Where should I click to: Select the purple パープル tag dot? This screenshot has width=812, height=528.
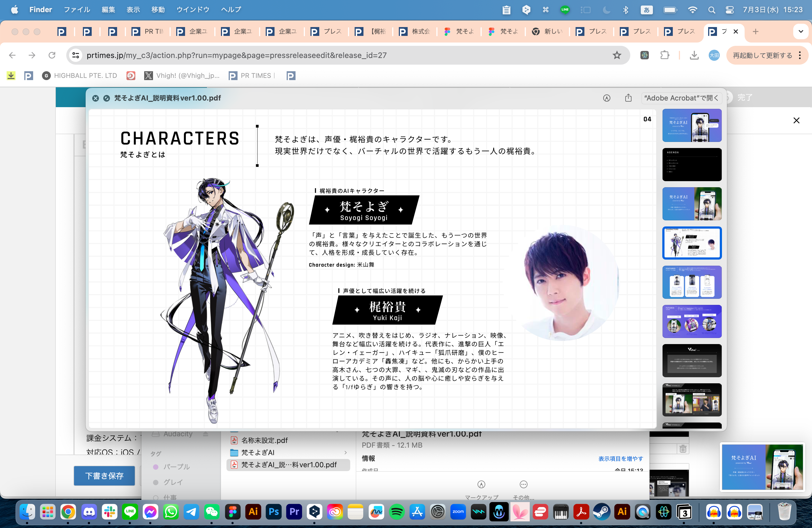click(155, 467)
